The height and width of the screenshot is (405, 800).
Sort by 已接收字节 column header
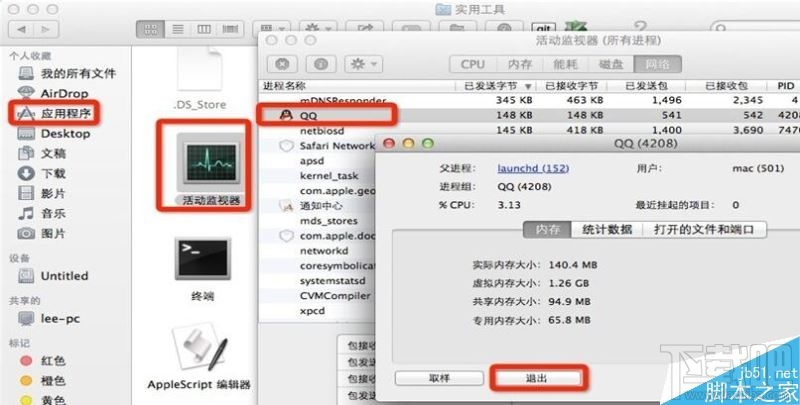point(571,86)
